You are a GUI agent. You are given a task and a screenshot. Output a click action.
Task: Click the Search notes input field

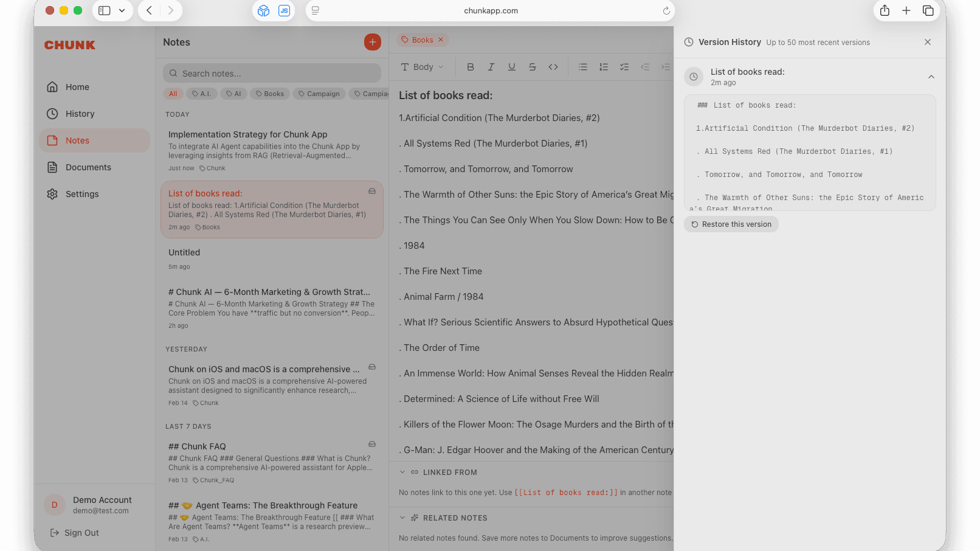[272, 74]
